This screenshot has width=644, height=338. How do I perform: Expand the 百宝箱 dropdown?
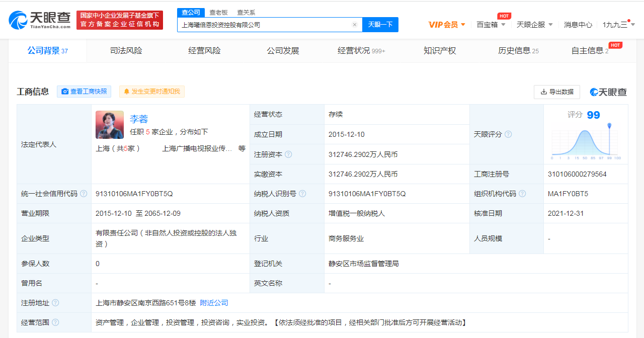click(x=491, y=25)
